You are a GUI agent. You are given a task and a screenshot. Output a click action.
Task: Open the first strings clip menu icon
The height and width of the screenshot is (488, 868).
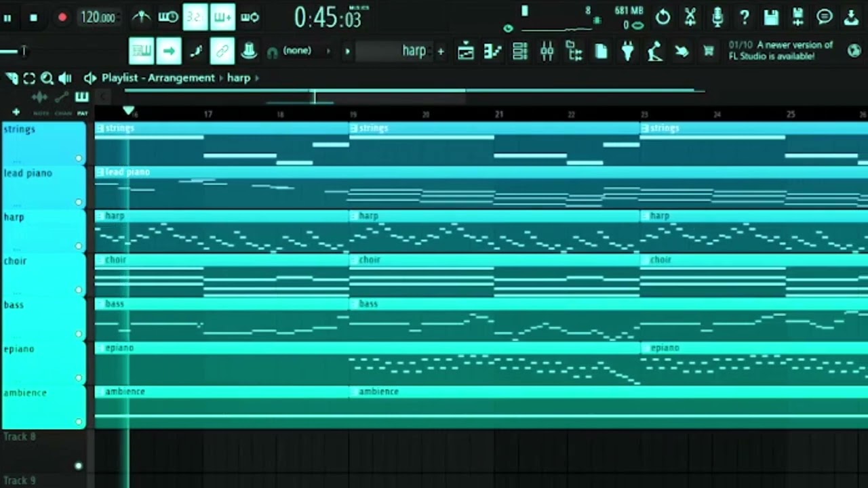tap(100, 128)
